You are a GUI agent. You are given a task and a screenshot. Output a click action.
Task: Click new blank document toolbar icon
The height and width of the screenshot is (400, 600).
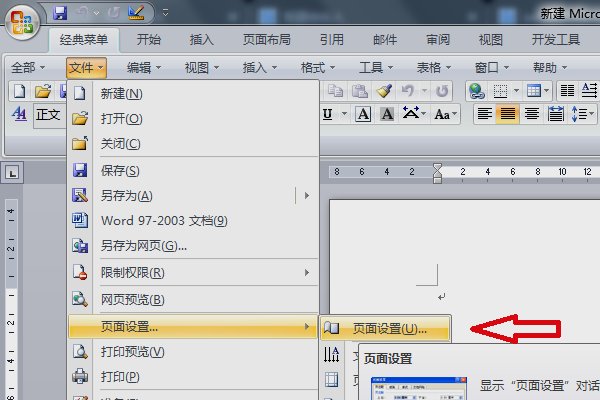tap(20, 91)
